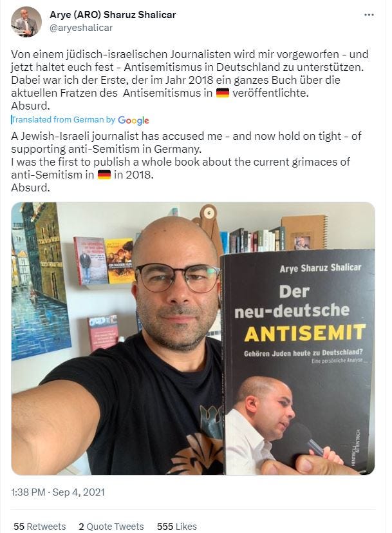The width and height of the screenshot is (392, 533).
Task: Click the Absurd line in the English translation
Action: [x=30, y=188]
